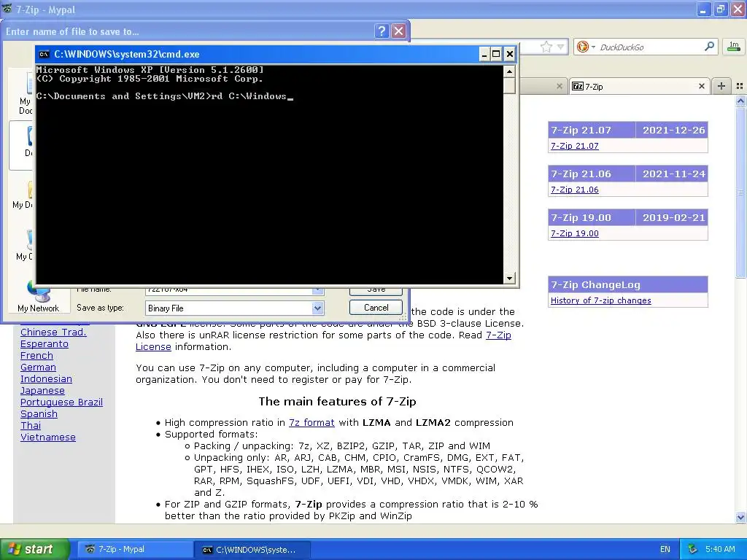Click the 2019-02-21 date cell
Viewport: 747px width, 560px height.
point(672,217)
